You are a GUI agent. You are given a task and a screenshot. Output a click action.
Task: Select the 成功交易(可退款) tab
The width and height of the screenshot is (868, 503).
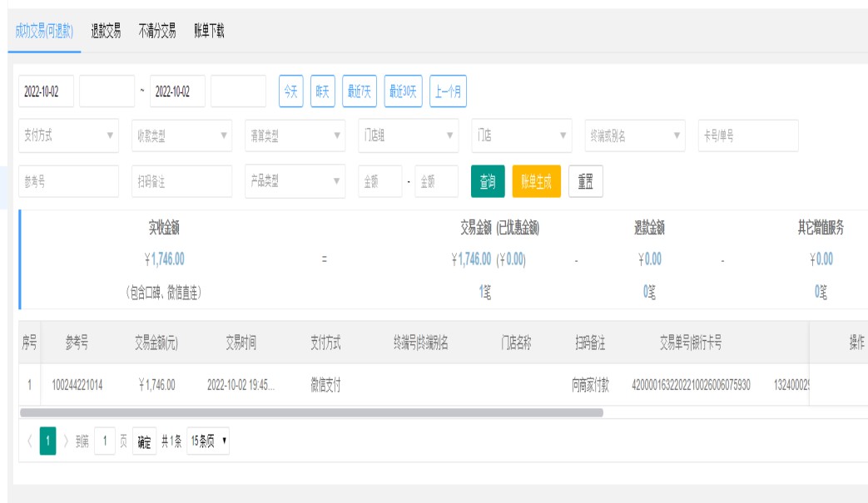coord(44,32)
